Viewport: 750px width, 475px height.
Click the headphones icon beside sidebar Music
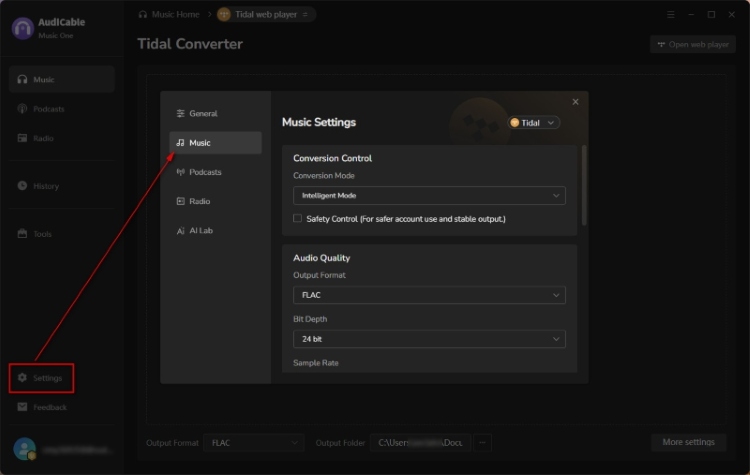[22, 79]
